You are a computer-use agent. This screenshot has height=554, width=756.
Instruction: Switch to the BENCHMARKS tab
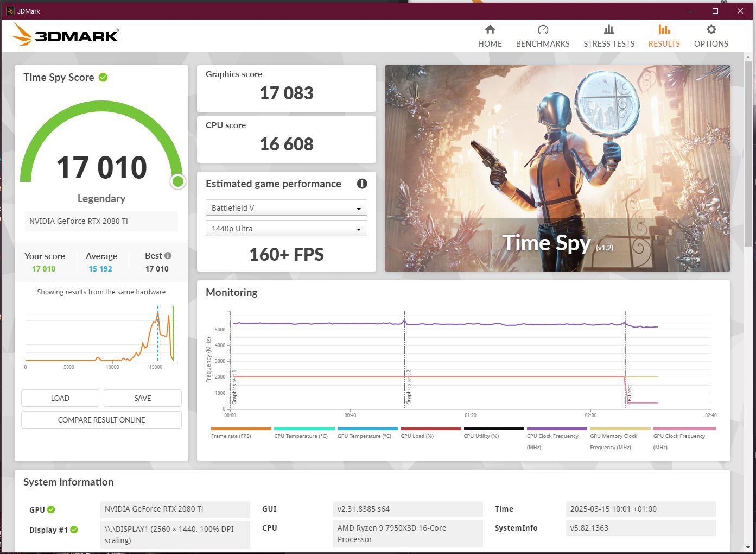(x=543, y=36)
